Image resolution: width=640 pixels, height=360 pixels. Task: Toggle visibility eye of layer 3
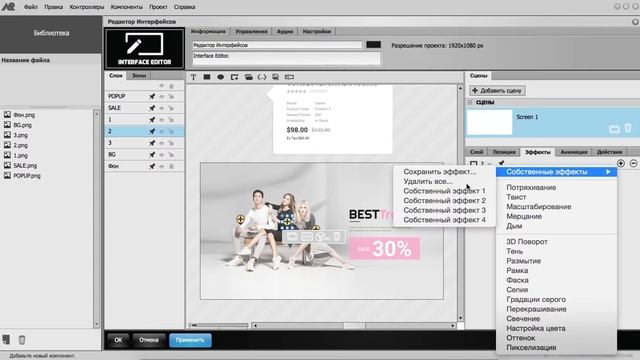[162, 143]
